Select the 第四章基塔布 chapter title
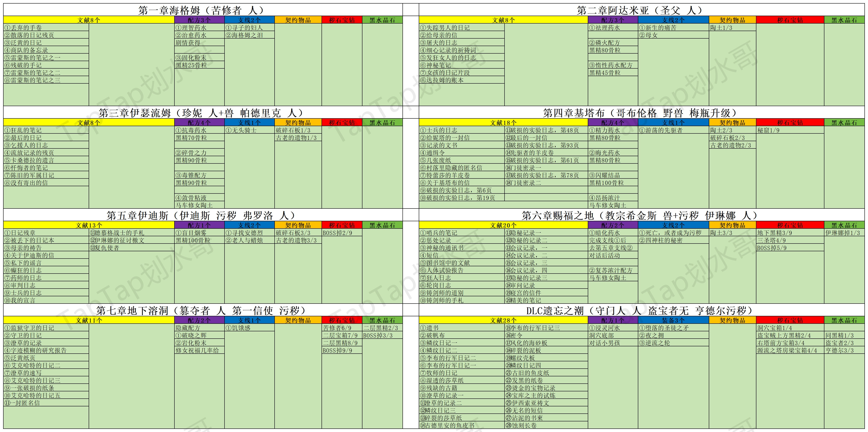This screenshot has width=868, height=432. 642,112
